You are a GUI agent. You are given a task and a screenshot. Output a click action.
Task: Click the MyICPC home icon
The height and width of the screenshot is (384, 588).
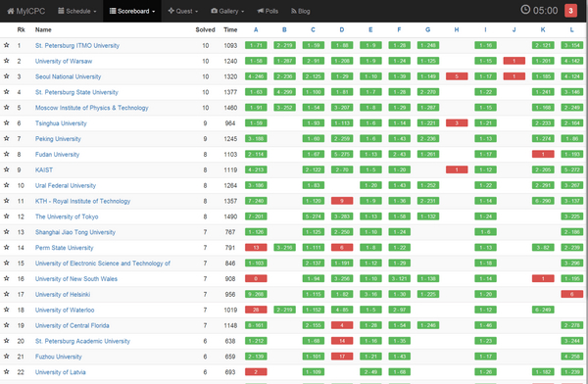[x=11, y=11]
